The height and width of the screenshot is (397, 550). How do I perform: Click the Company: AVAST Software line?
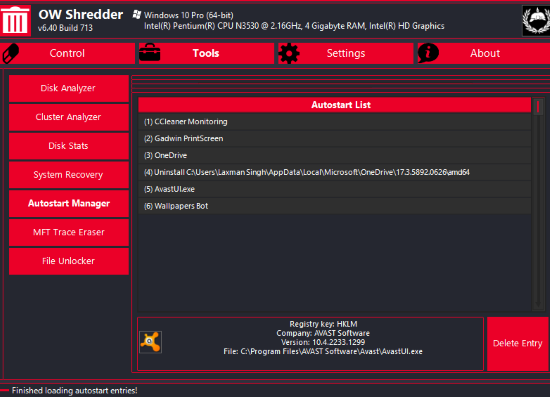tap(323, 333)
